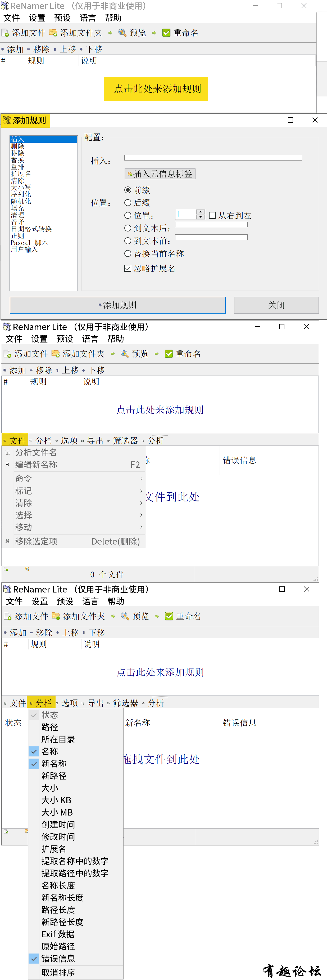Click 添加文件 icon in window with 文件 menu open
This screenshot has width=327, height=980.
click(x=7, y=354)
